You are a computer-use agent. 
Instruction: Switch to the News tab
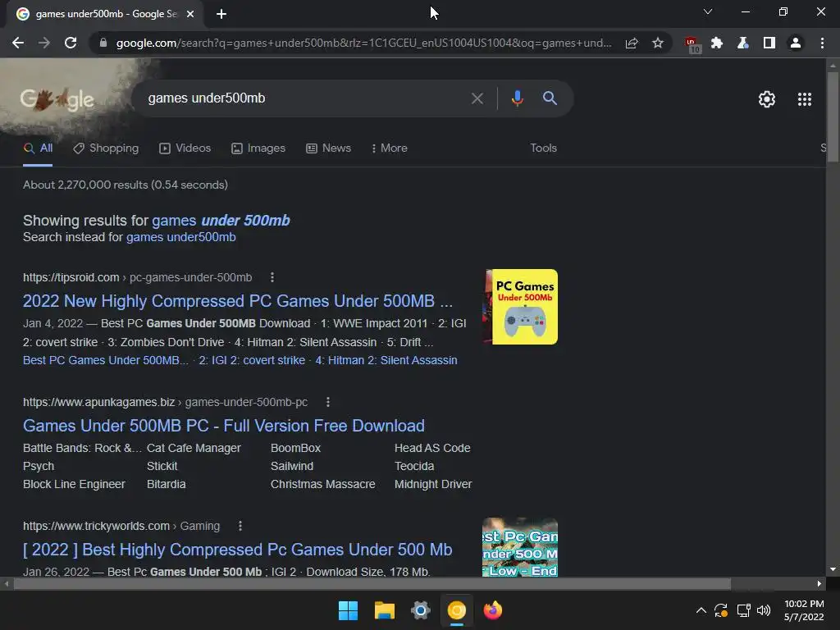(x=328, y=148)
